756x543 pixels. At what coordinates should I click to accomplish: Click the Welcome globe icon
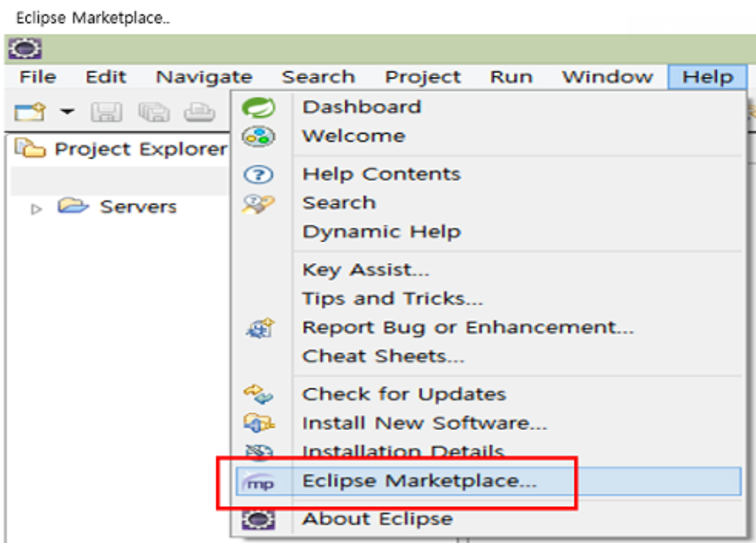(259, 137)
